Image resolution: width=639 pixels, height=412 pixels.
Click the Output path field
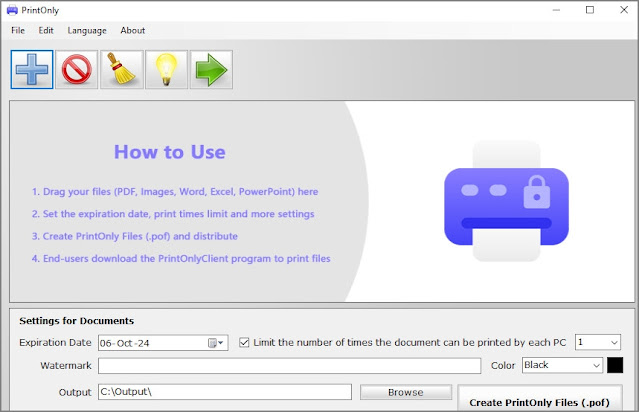[225, 392]
